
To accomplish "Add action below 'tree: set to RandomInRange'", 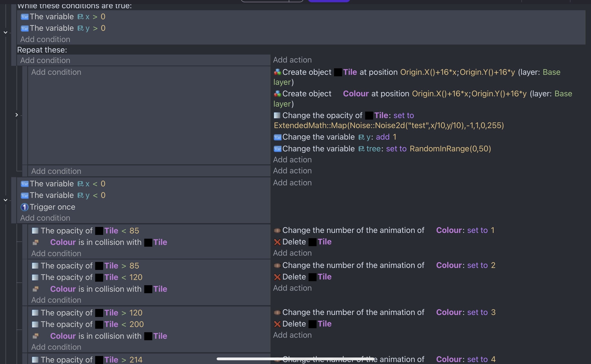I will tap(292, 160).
